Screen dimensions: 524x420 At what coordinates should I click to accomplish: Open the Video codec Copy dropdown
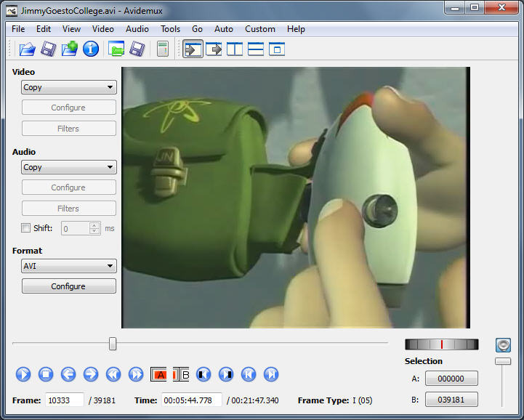[69, 87]
